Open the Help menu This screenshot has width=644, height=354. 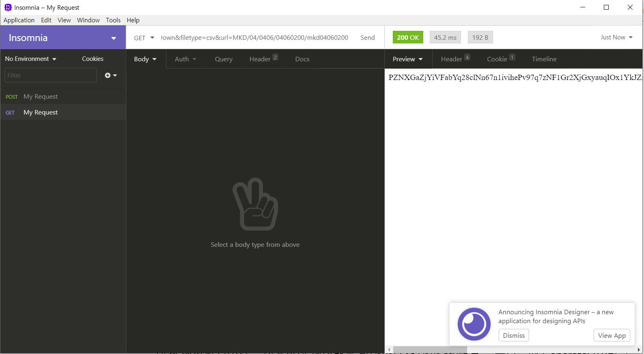[133, 20]
